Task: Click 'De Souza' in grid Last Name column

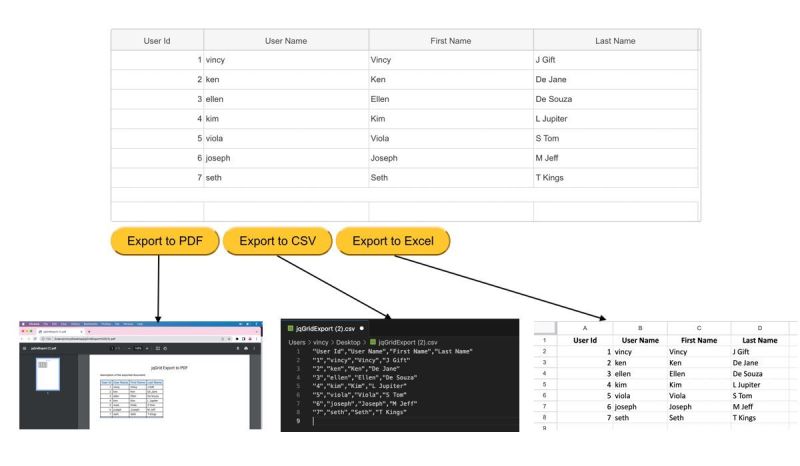Action: coord(615,99)
